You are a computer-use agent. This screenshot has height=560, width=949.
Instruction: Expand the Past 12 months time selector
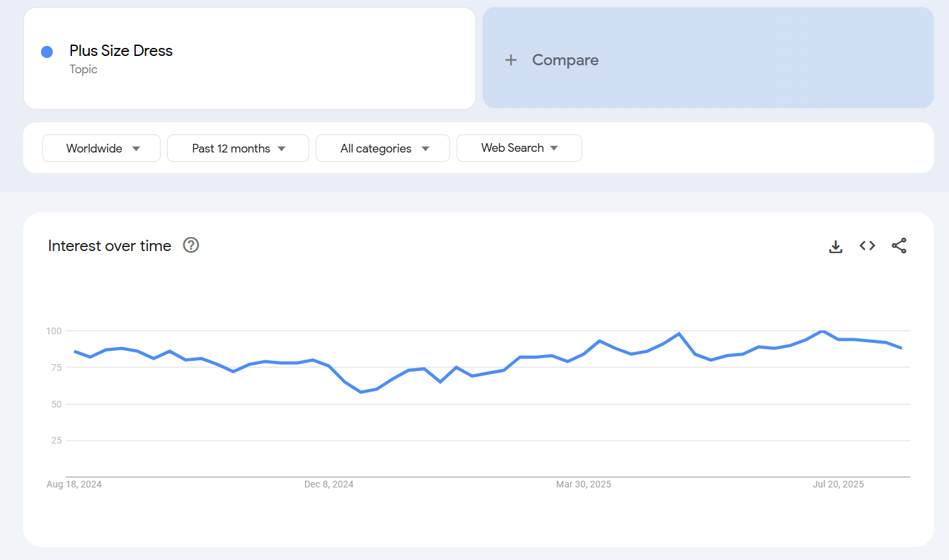tap(238, 148)
